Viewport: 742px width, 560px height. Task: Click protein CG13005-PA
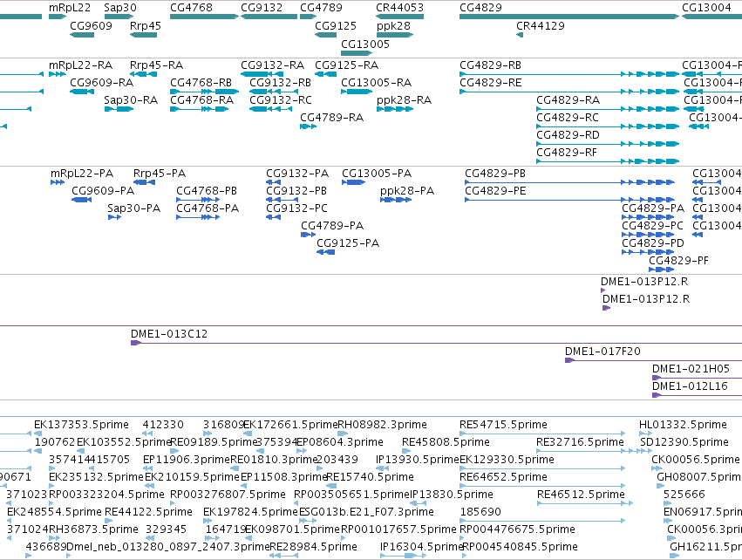(x=353, y=182)
